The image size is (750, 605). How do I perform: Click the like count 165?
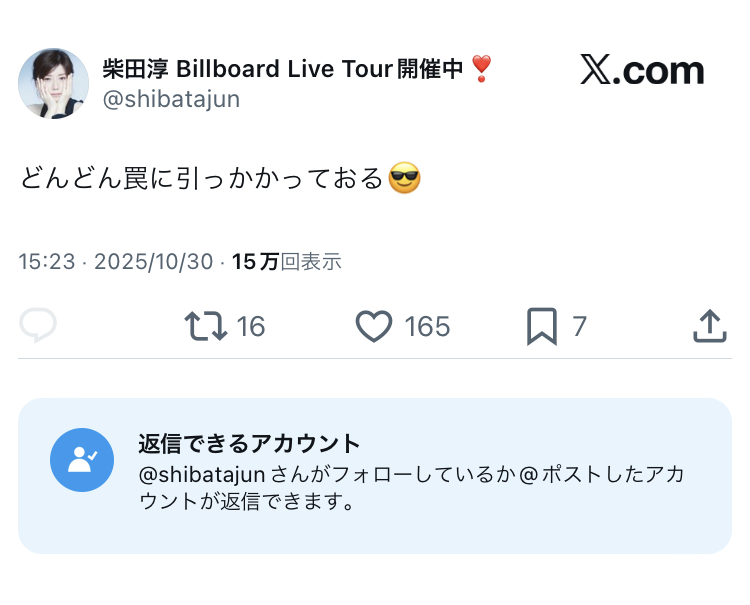[428, 326]
